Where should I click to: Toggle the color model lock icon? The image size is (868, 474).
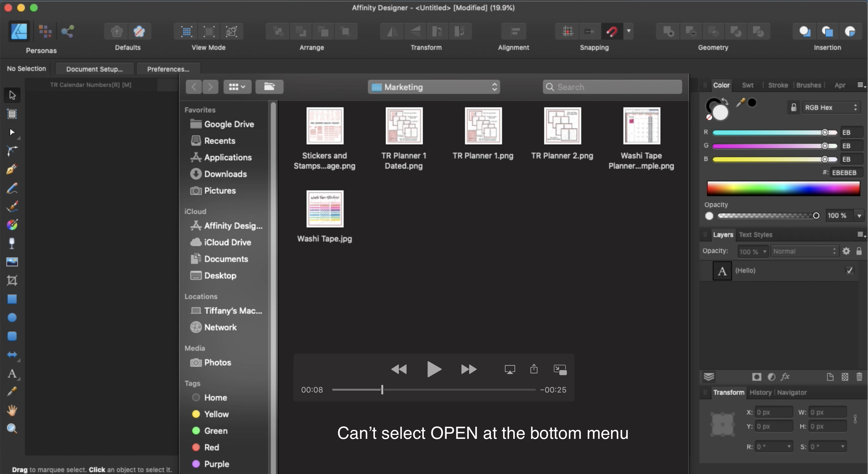click(794, 108)
